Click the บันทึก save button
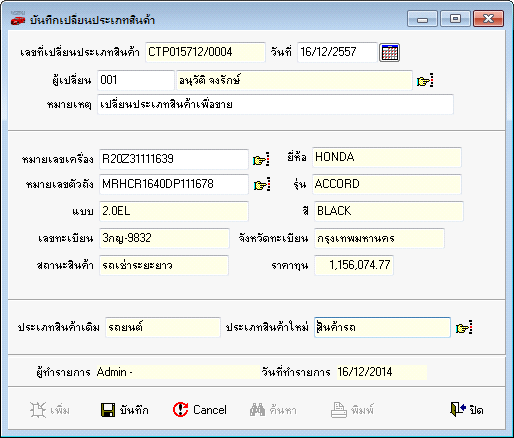The height and width of the screenshot is (438, 514). [125, 410]
